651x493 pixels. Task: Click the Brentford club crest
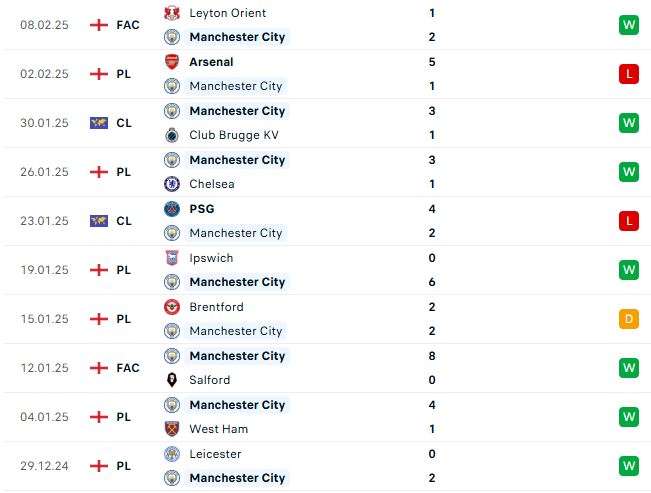pyautogui.click(x=172, y=307)
